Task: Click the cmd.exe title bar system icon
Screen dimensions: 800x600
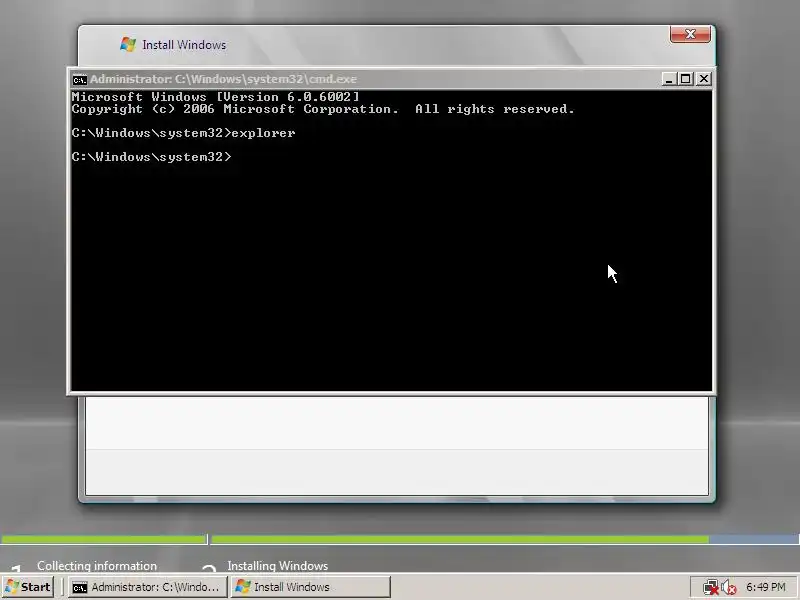Action: click(x=80, y=80)
